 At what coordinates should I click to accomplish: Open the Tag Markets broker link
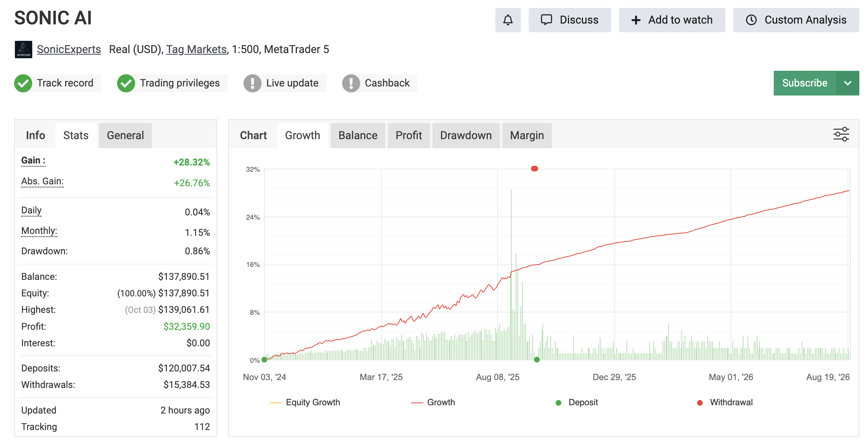[196, 50]
